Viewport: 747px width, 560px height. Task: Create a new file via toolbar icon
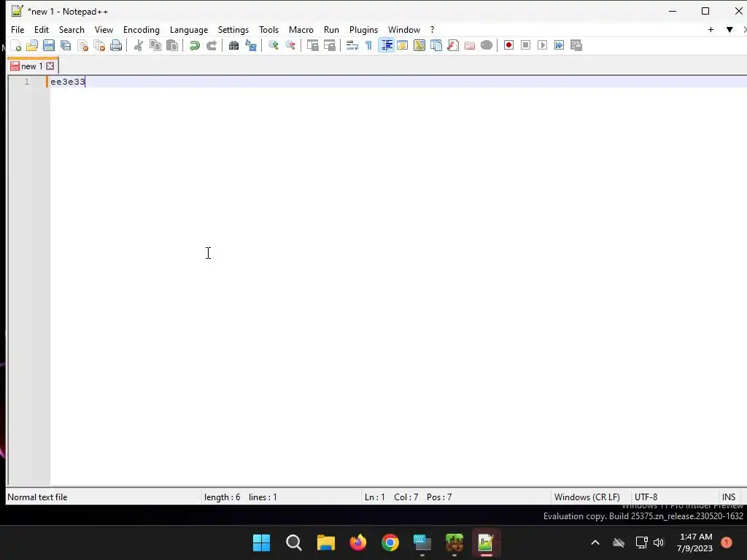click(16, 45)
